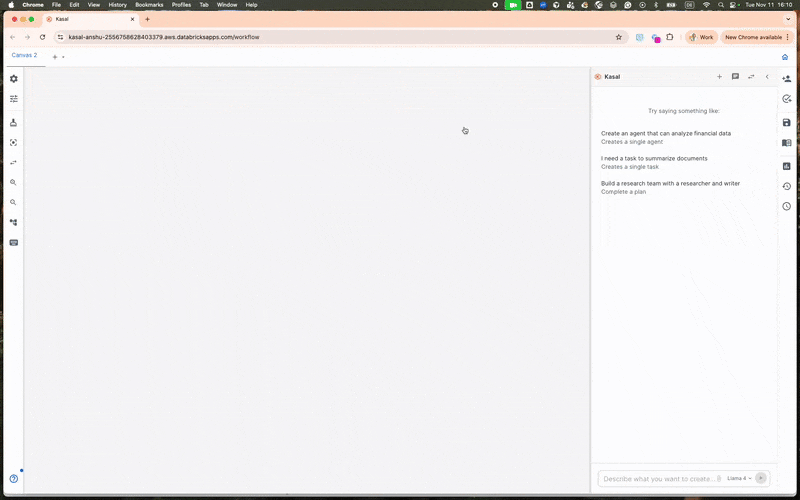The image size is (800, 500).
Task: Open the settings gear in left sidebar
Action: [x=14, y=79]
